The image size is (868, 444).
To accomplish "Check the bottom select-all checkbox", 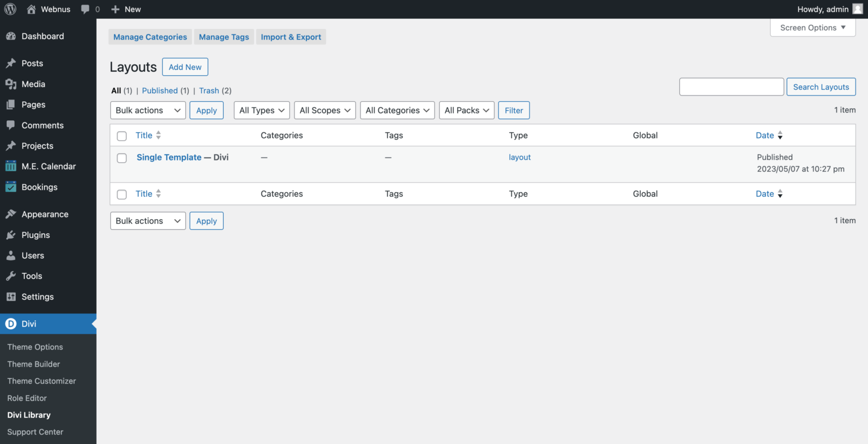I will tap(121, 194).
